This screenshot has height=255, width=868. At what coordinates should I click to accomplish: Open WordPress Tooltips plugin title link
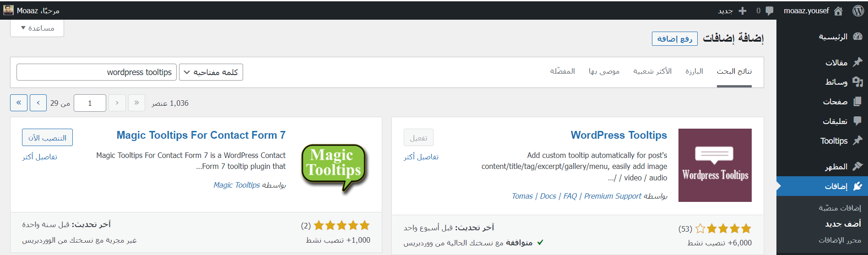coord(619,135)
